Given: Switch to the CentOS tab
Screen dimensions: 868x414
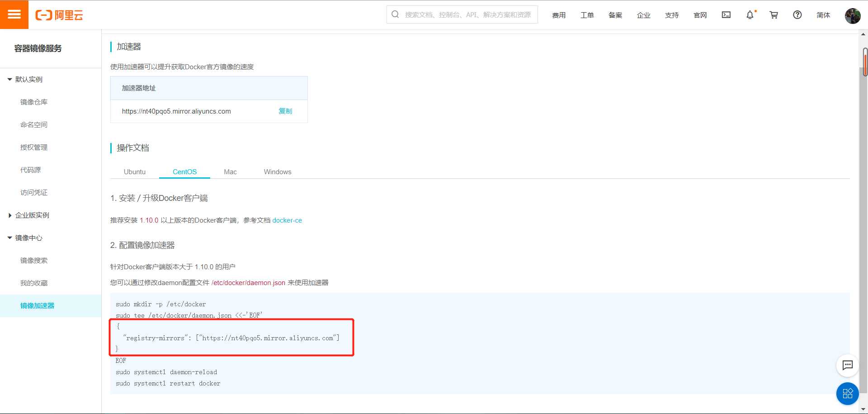Looking at the screenshot, I should tap(184, 172).
